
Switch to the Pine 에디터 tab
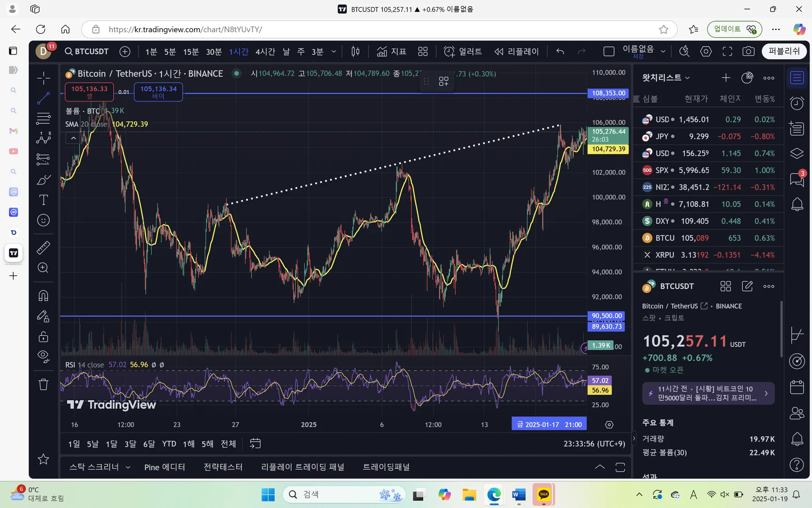click(164, 467)
